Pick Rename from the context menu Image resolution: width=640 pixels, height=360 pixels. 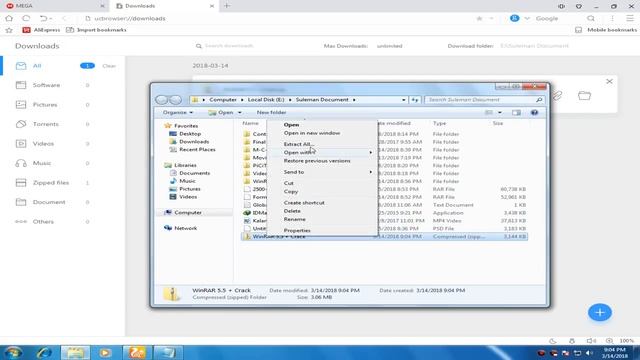(x=295, y=219)
